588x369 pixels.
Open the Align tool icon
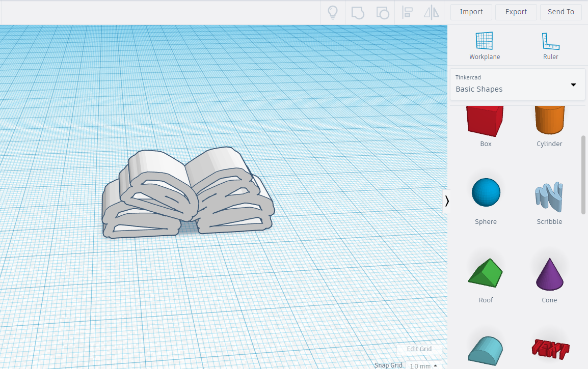(407, 12)
